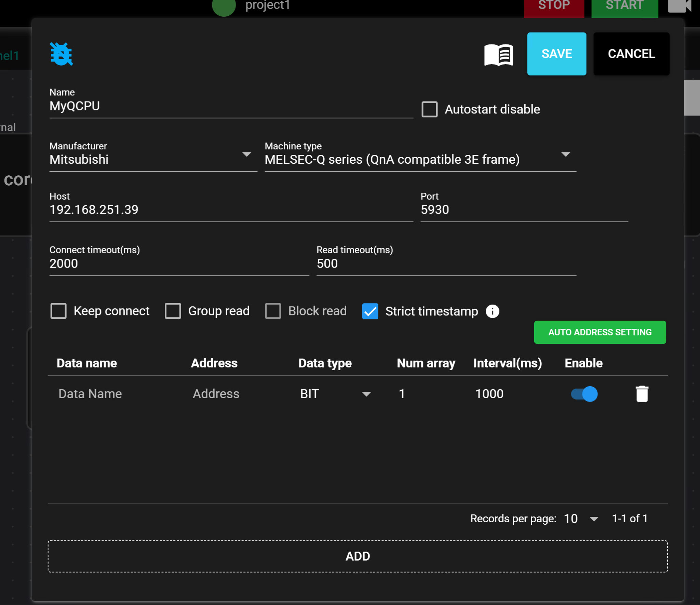Uncheck the Strict timestamp checkbox
The height and width of the screenshot is (605, 700).
370,311
